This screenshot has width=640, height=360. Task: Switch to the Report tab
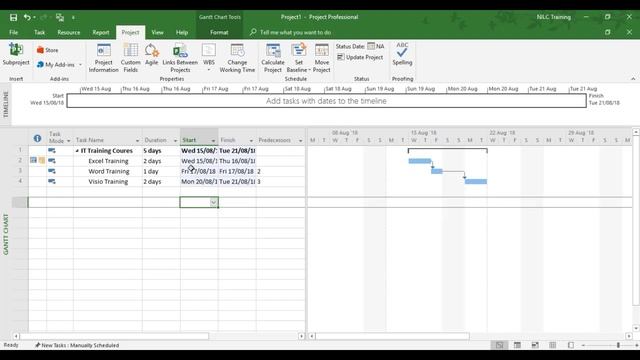(x=100, y=32)
